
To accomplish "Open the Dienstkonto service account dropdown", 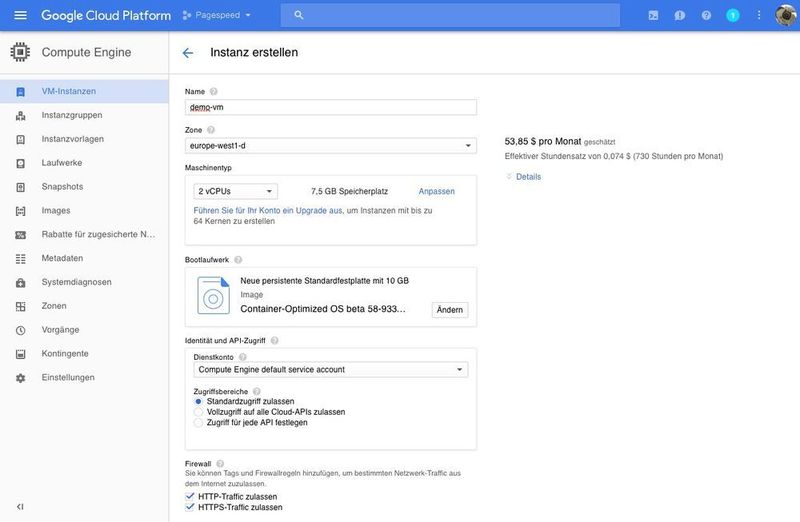I will coord(331,369).
